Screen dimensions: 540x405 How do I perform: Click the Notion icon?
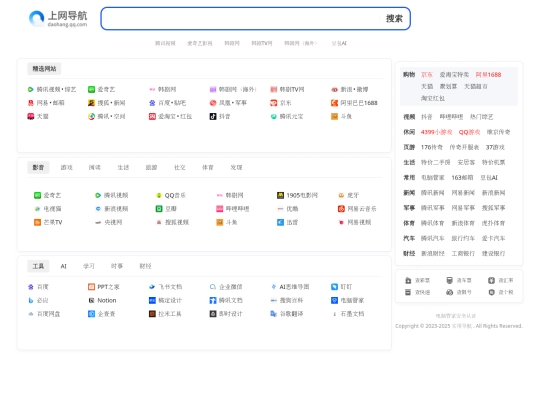pyautogui.click(x=91, y=300)
